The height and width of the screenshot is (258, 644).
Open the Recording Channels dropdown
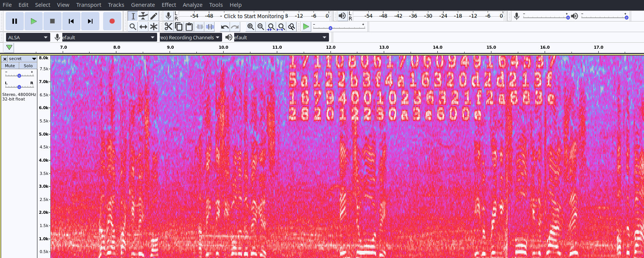(x=190, y=37)
